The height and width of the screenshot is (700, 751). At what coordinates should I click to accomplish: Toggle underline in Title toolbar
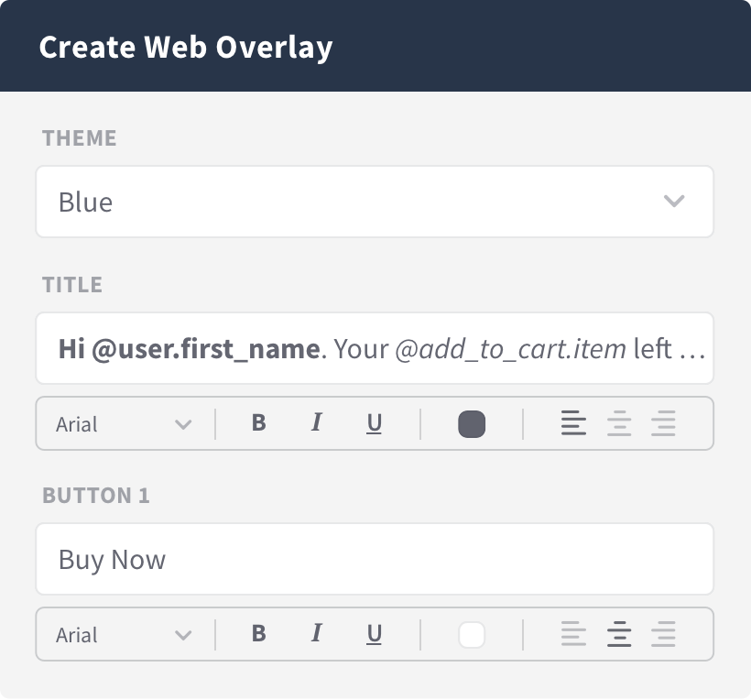(x=374, y=423)
